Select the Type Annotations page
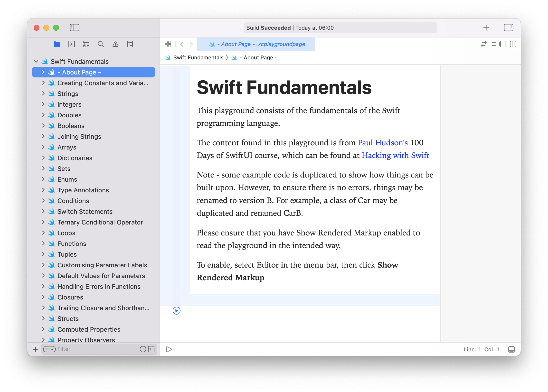This screenshot has width=548, height=392. click(x=94, y=190)
